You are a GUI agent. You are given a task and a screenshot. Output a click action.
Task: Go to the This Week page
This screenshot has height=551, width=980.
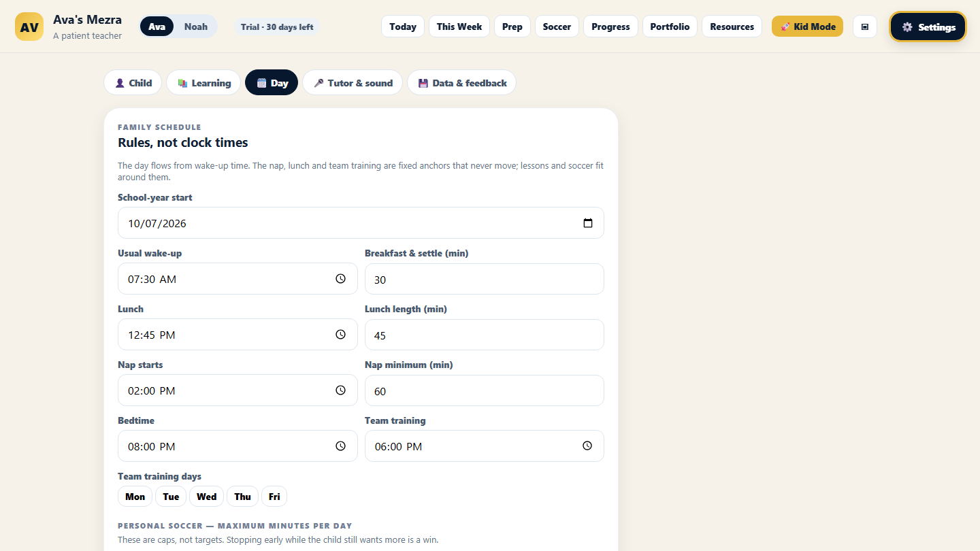(459, 27)
